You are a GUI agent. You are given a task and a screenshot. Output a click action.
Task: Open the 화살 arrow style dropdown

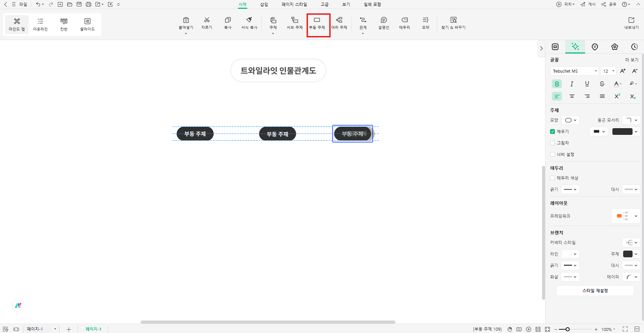[570, 277]
